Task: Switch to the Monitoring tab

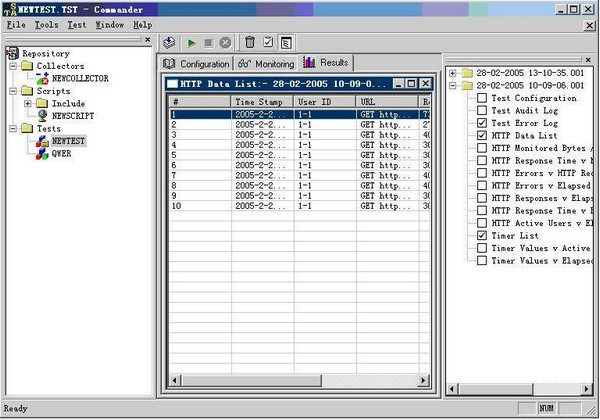Action: click(x=266, y=64)
